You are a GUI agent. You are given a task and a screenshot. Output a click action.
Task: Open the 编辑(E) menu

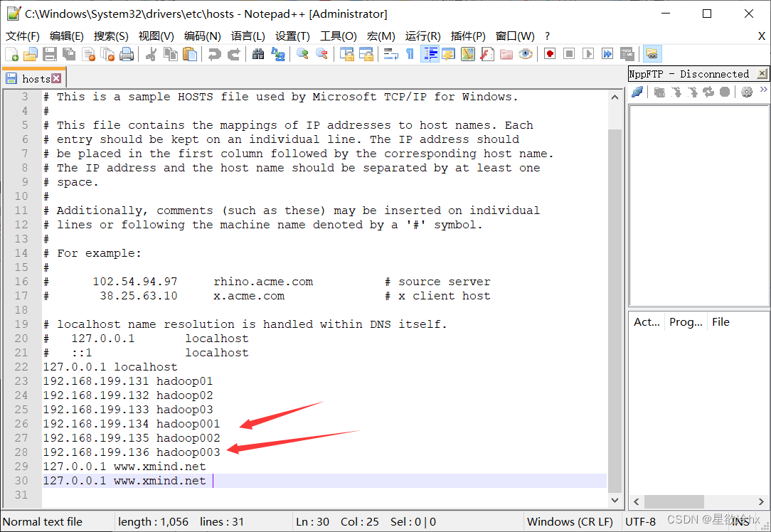coord(67,36)
